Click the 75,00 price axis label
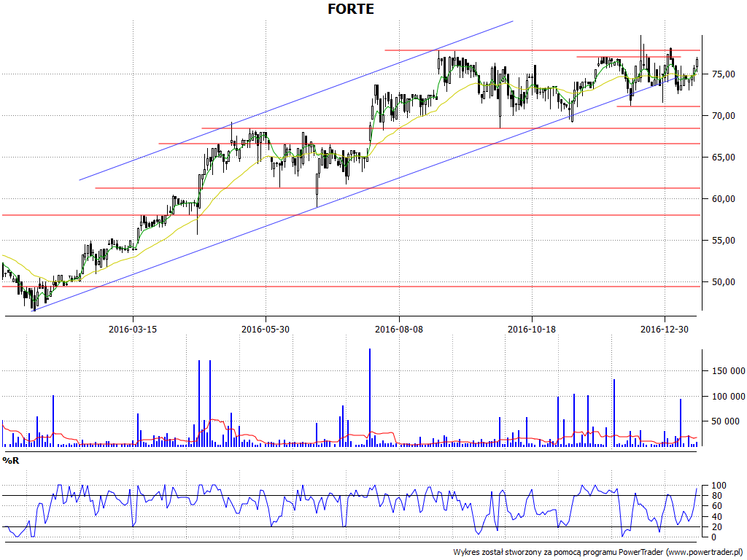This screenshot has height=560, width=747. [724, 74]
